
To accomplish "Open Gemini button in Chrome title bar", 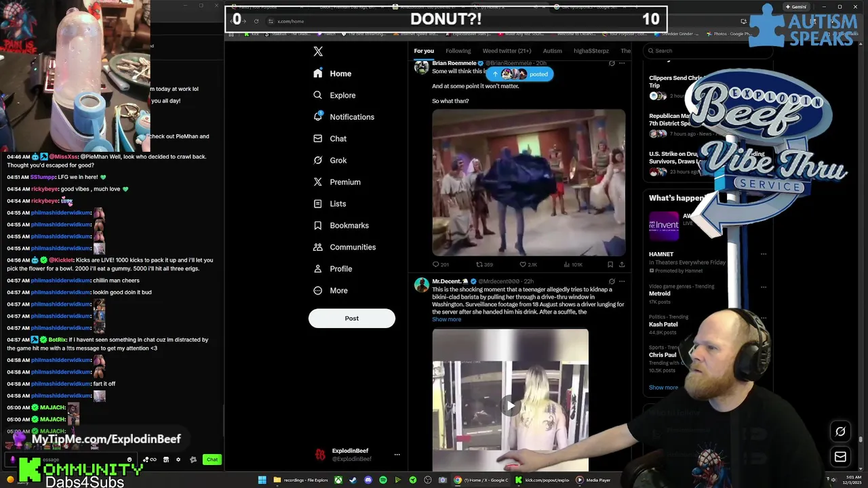I will 795,7.
